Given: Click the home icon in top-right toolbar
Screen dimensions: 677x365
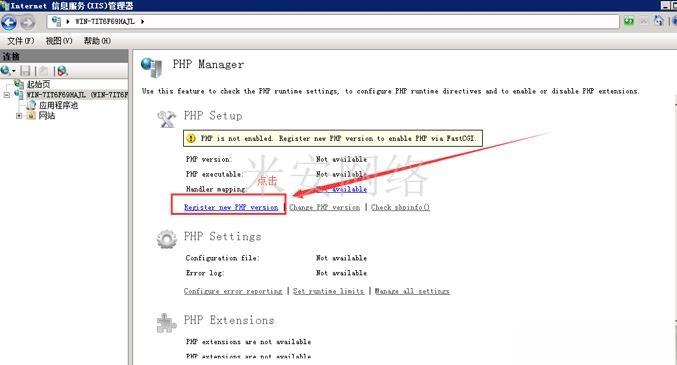Looking at the screenshot, I should click(x=658, y=21).
